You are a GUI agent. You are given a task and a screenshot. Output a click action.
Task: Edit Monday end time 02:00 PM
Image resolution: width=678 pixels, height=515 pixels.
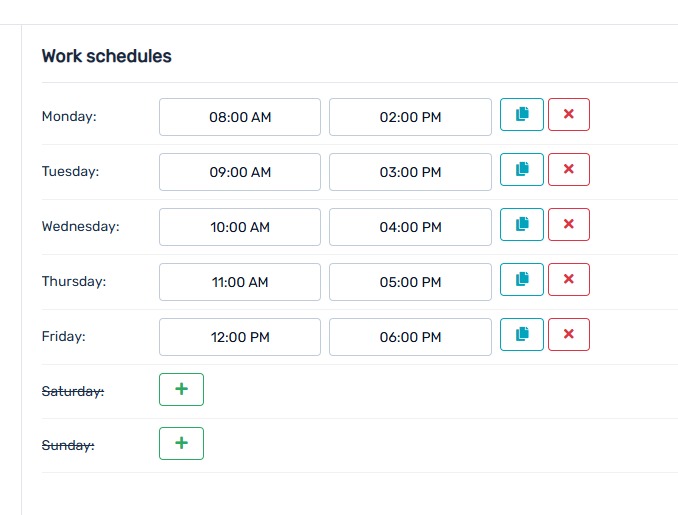410,117
